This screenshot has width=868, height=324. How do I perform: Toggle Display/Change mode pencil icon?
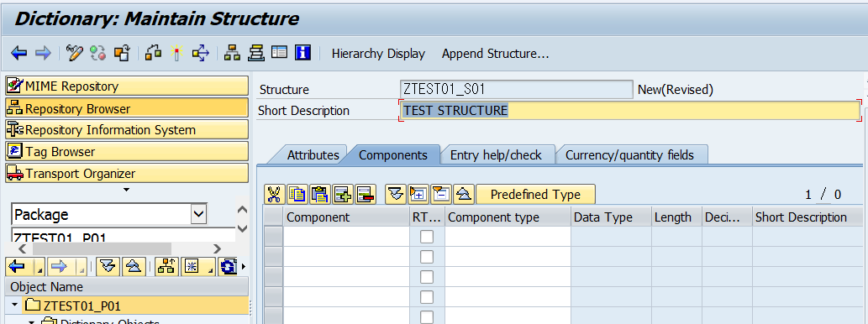click(74, 53)
